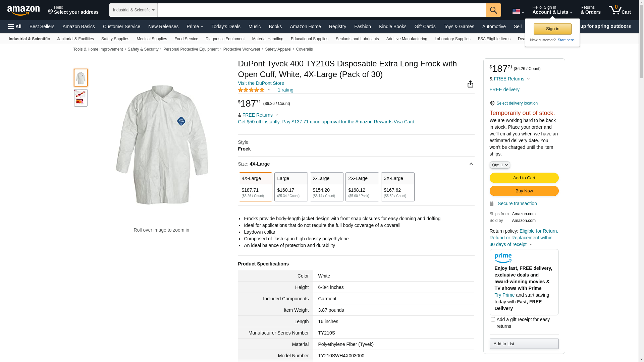Image resolution: width=644 pixels, height=362 pixels.
Task: Collapse the Size options chevron
Action: tap(471, 164)
